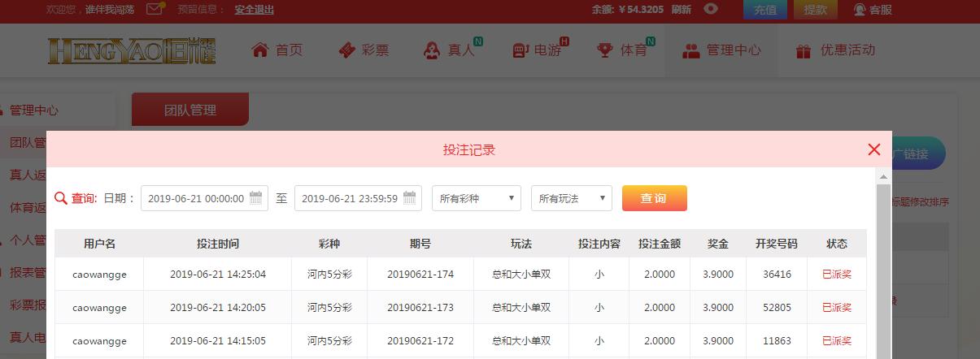Viewport: 980px width, 359px height.
Task: Click the 期号 column header
Action: 420,244
